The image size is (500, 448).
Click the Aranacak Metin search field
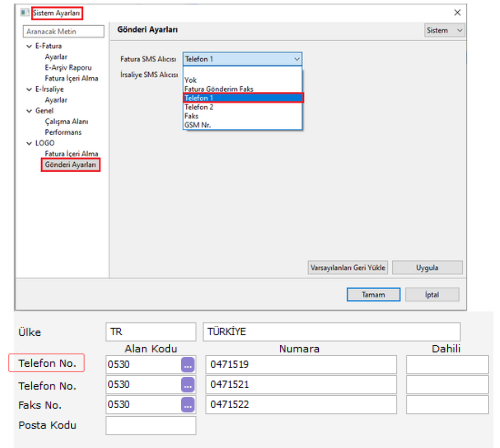(x=63, y=32)
